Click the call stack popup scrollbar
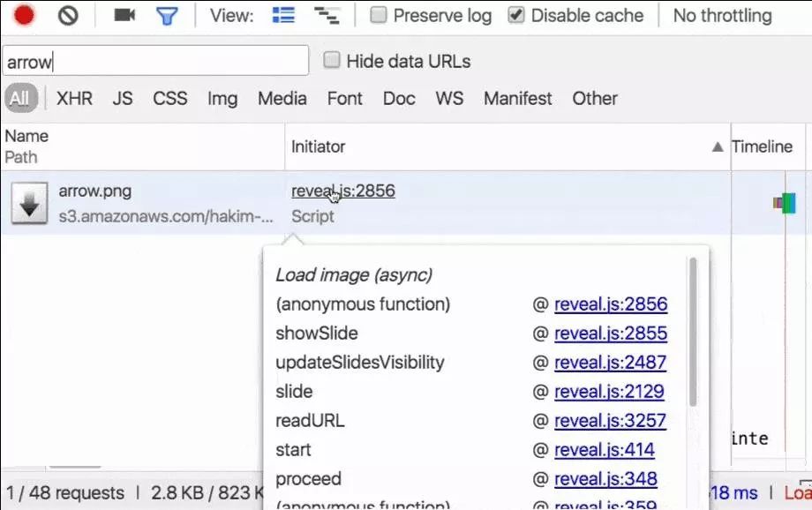The width and height of the screenshot is (812, 510). (693, 332)
